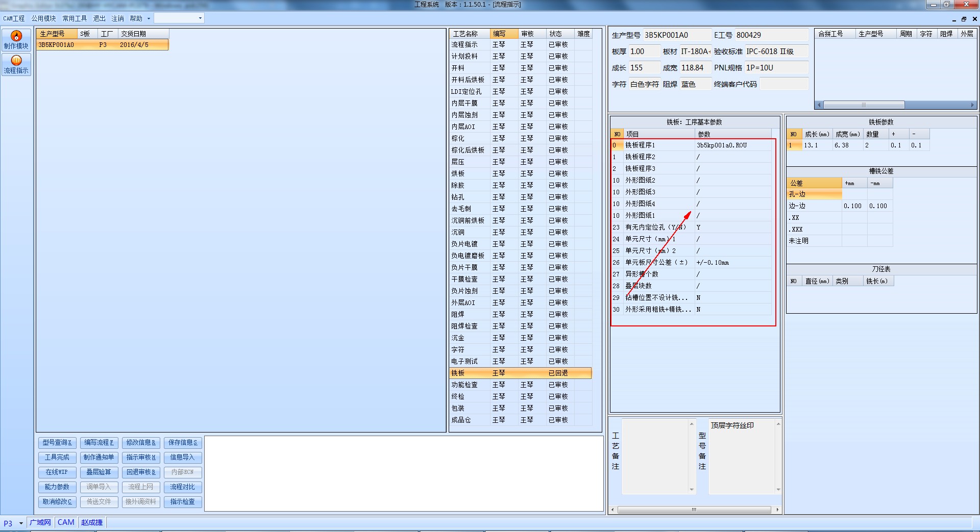Screen dimensions: 980x532
Task: Click the 生产型号 field showing 3B5KP001A0
Action: tap(677, 35)
